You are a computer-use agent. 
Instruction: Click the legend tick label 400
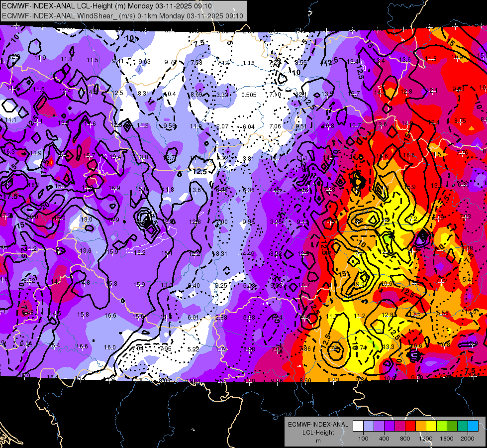pyautogui.click(x=384, y=439)
